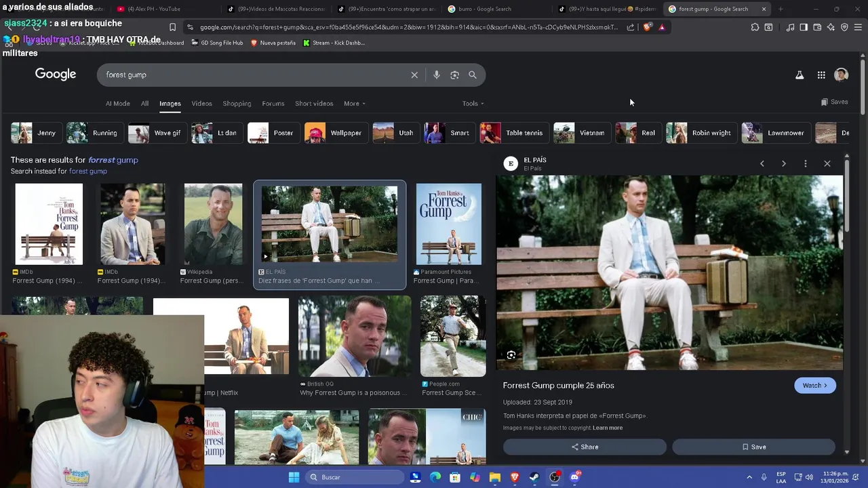Click the Share button in preview
Image resolution: width=868 pixels, height=488 pixels.
585,447
